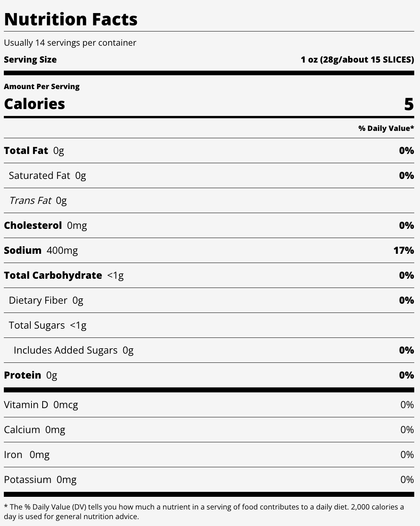Click the Includes Added Sugars row label
420x526 pixels.
[x=73, y=350]
